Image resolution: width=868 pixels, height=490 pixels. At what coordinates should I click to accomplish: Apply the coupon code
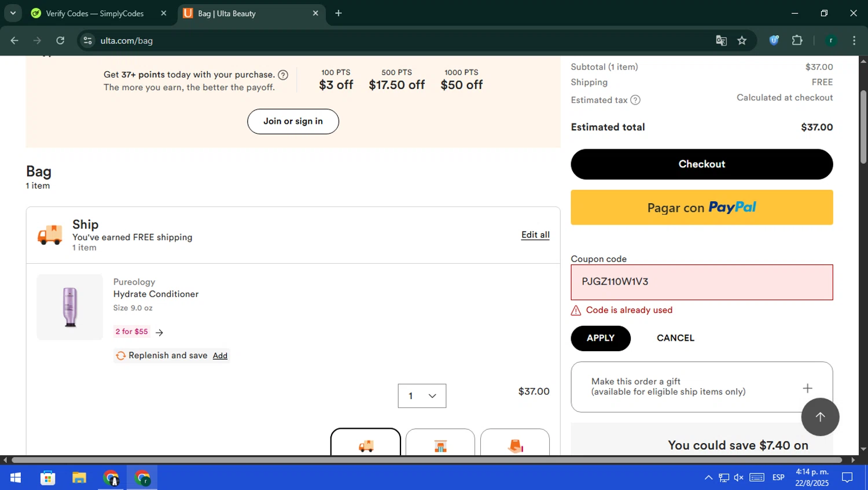click(600, 338)
